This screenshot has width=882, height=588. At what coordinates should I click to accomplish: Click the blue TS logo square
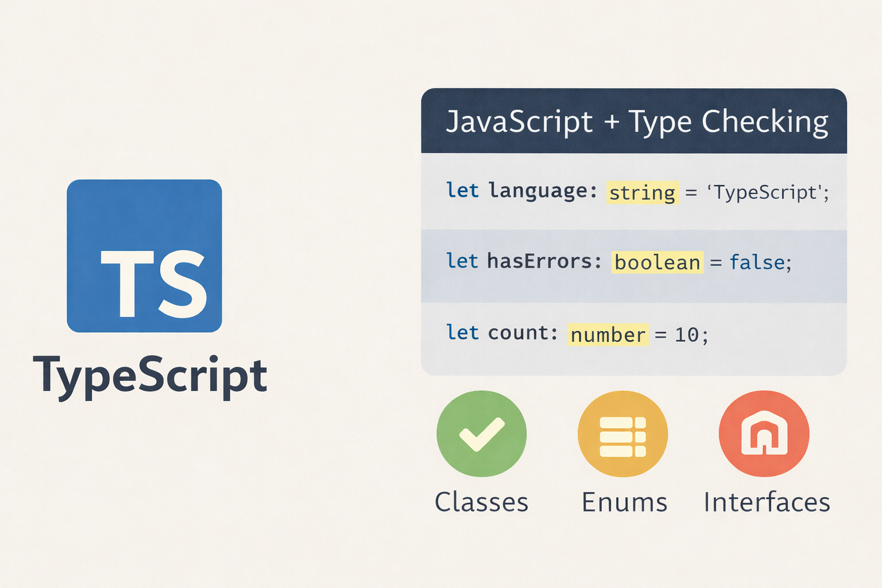coord(144,256)
